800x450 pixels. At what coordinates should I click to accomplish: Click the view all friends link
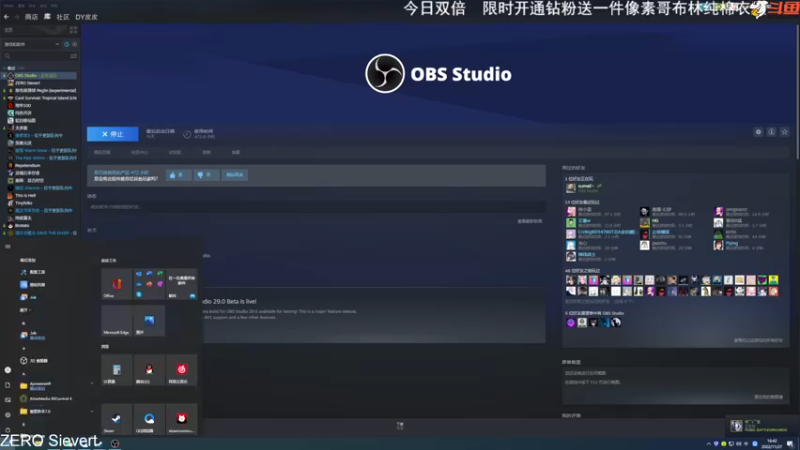pos(758,340)
